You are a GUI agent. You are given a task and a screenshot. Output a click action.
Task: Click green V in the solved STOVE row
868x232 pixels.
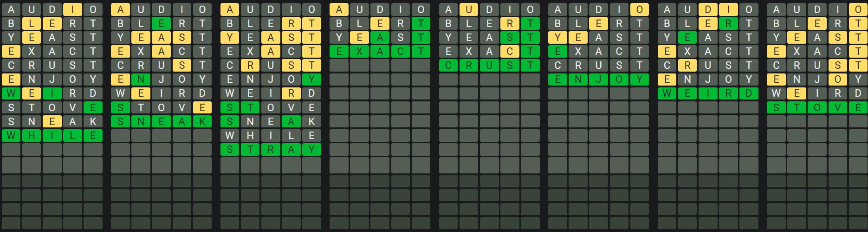(x=838, y=108)
